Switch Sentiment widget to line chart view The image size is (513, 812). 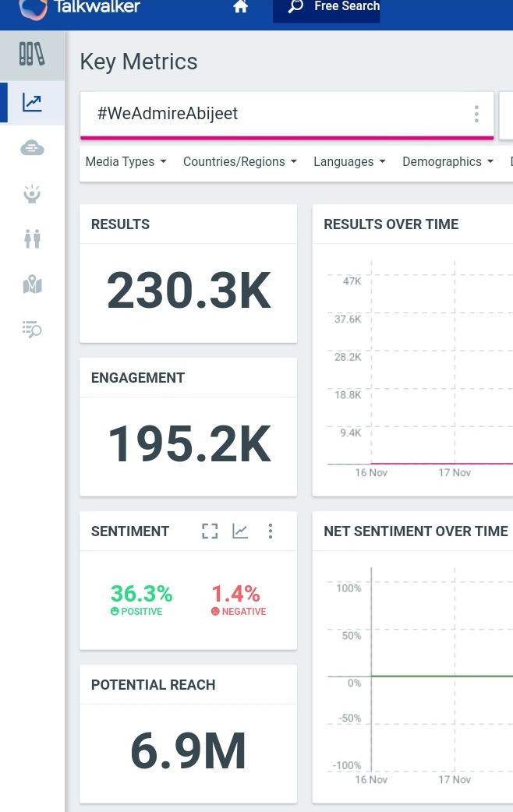pos(240,531)
